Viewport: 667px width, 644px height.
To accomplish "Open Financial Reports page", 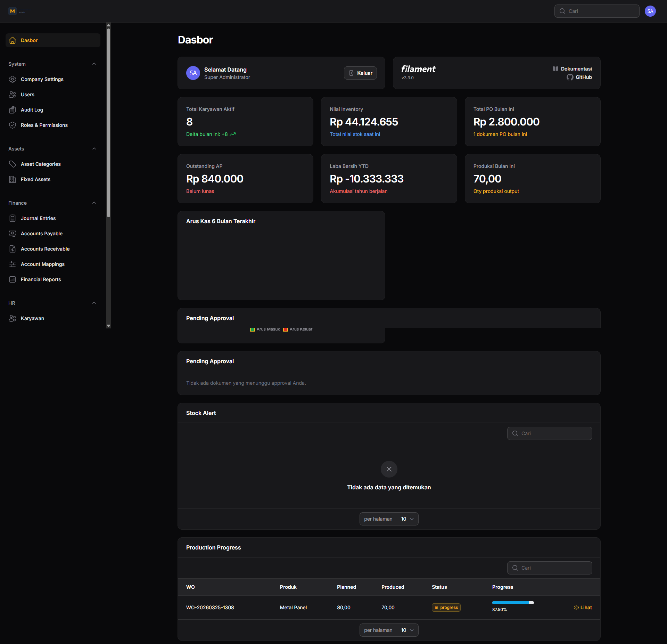I will point(53,279).
